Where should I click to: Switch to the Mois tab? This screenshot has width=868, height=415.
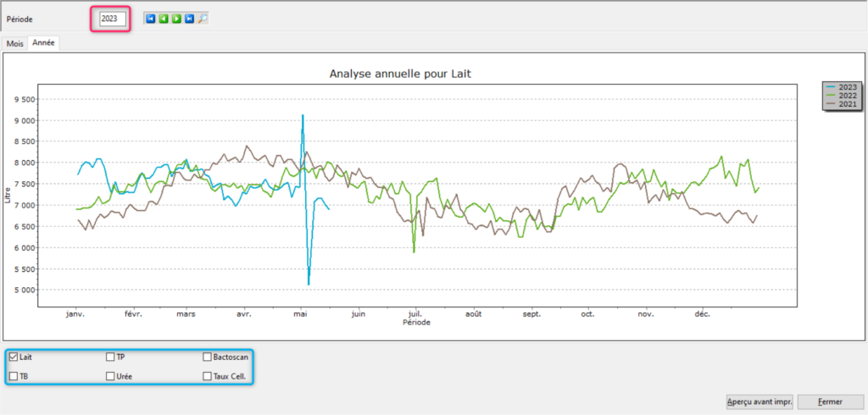pos(15,44)
